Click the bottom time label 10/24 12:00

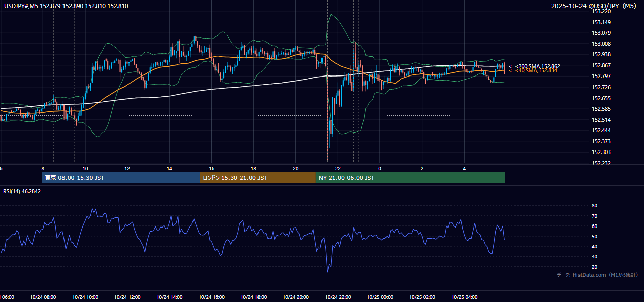127,297
